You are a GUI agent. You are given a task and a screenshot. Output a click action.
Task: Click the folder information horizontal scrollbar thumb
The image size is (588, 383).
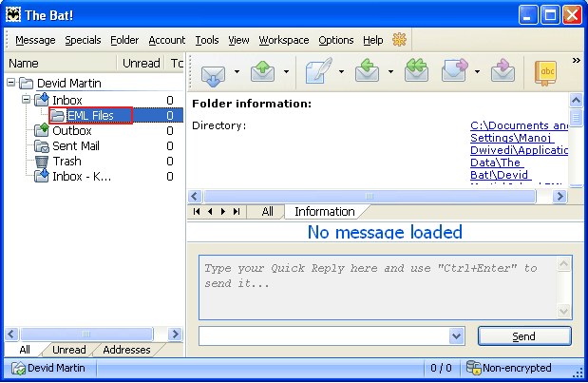point(370,196)
